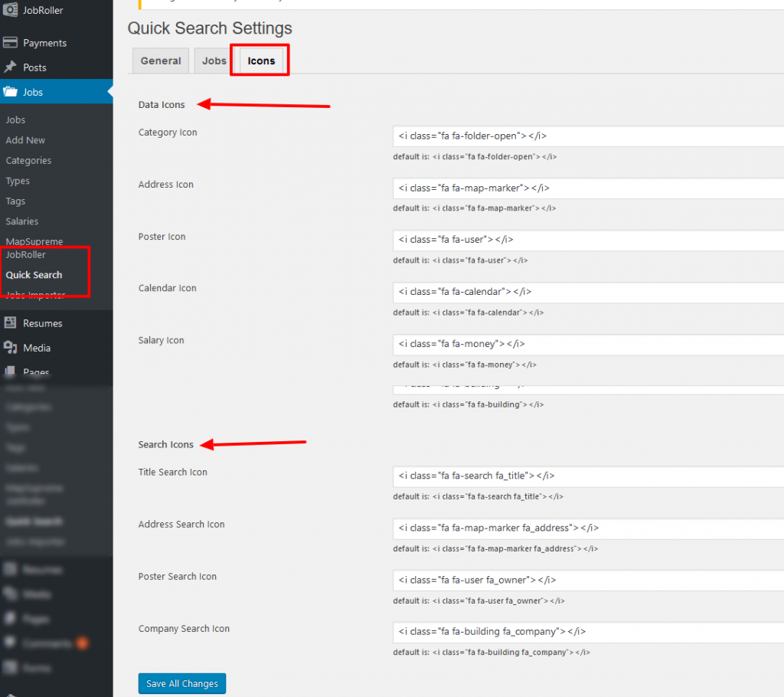Open the Tags submenu link
The height and width of the screenshot is (697, 784).
(15, 201)
